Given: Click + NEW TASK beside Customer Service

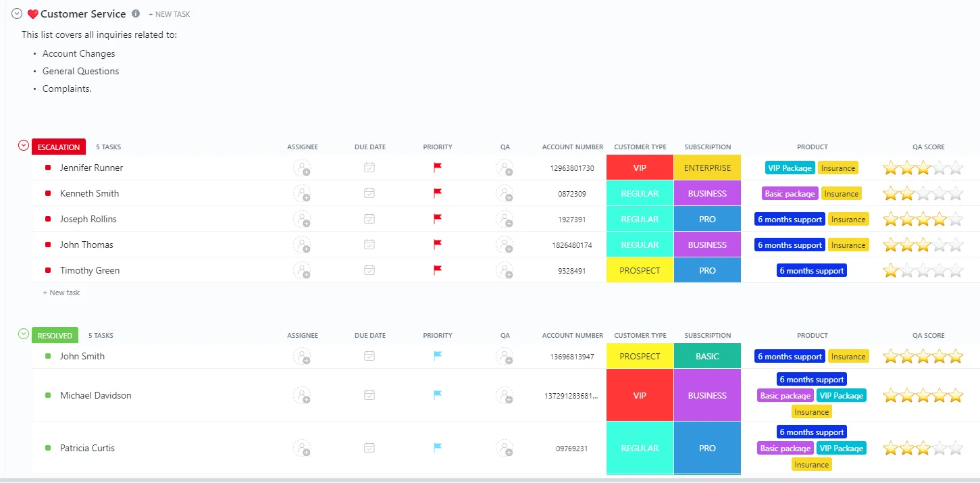Looking at the screenshot, I should 170,14.
